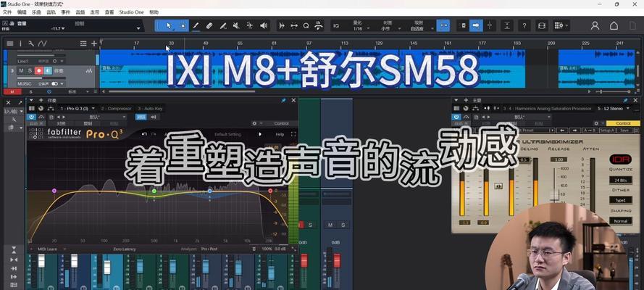Screen dimensions: 644x290
Task: Click the question mark help icon
Action: point(524,25)
